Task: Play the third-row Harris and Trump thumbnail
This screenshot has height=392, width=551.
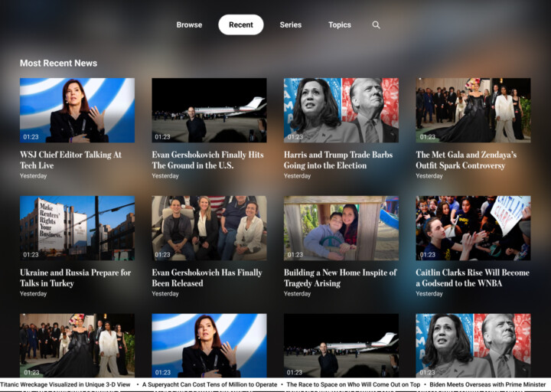Action: 474,345
